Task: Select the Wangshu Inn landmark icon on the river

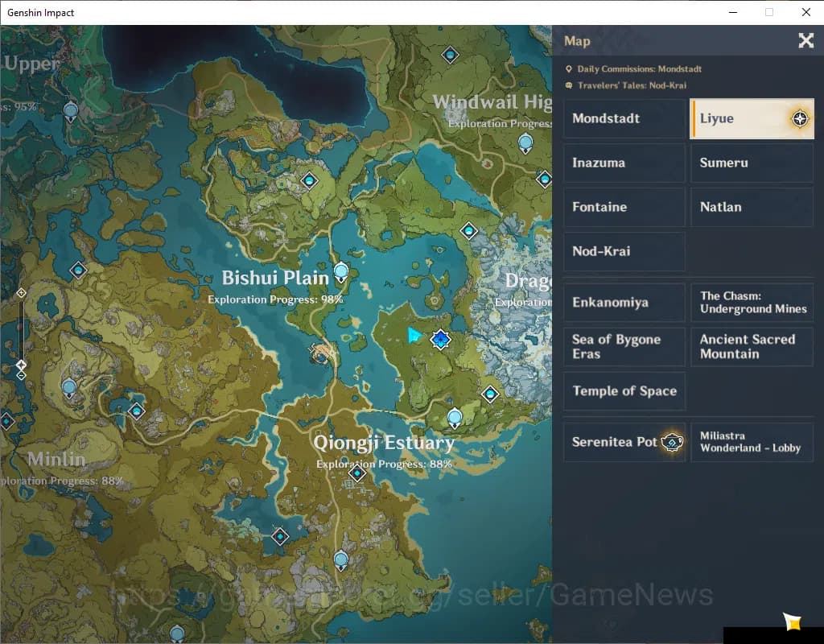Action: click(x=320, y=353)
